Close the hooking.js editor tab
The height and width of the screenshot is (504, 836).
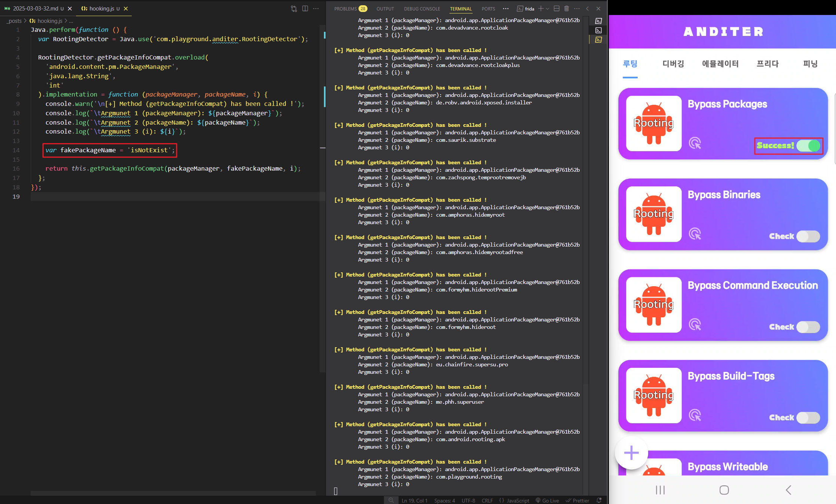click(x=126, y=9)
